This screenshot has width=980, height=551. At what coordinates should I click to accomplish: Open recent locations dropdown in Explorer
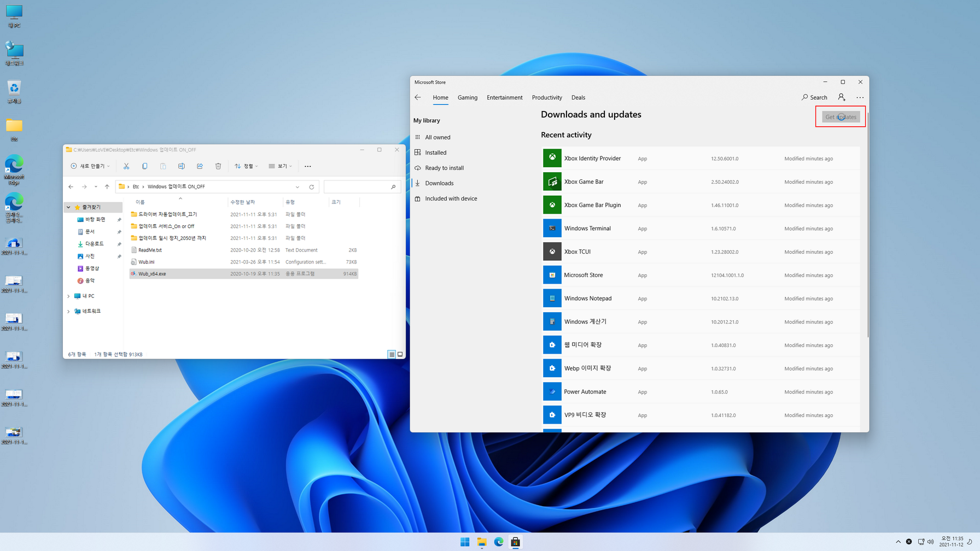(x=96, y=187)
